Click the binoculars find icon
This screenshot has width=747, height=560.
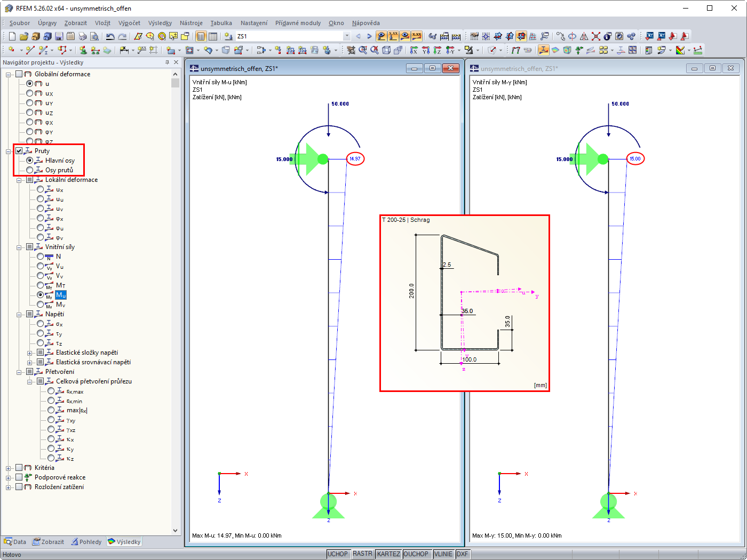coord(433,36)
